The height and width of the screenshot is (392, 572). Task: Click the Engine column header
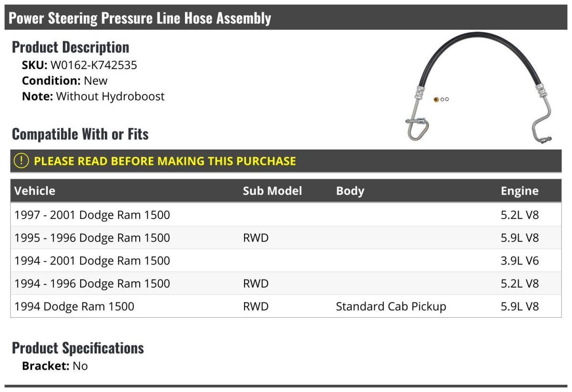(520, 191)
